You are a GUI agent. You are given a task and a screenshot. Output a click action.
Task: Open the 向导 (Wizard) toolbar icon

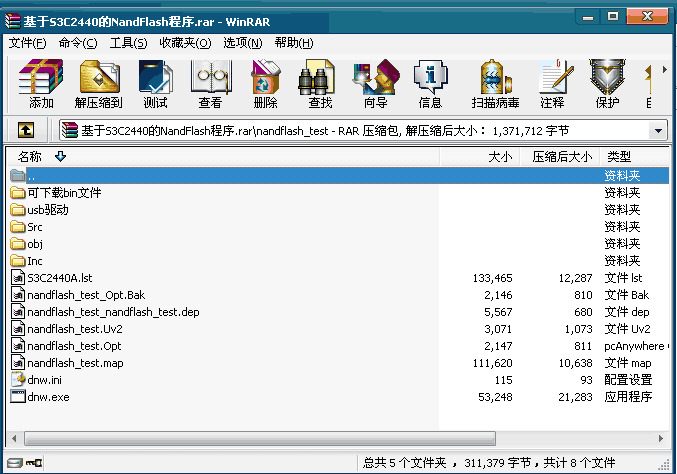click(375, 84)
